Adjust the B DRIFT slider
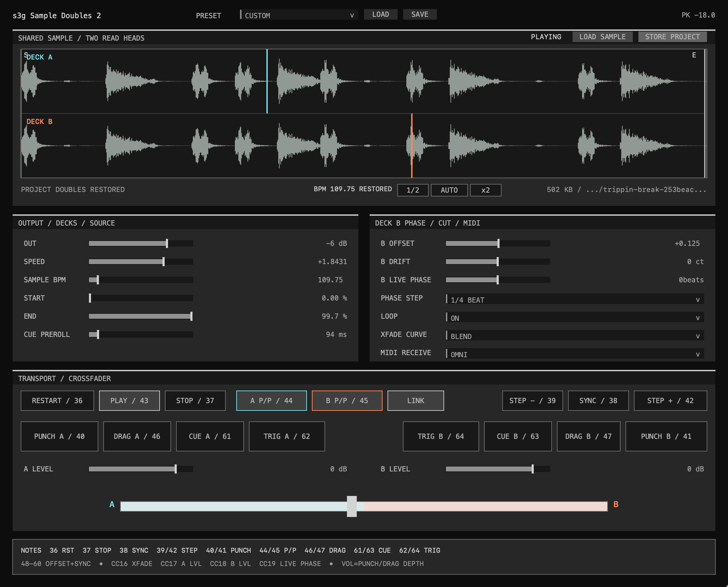 coord(498,262)
